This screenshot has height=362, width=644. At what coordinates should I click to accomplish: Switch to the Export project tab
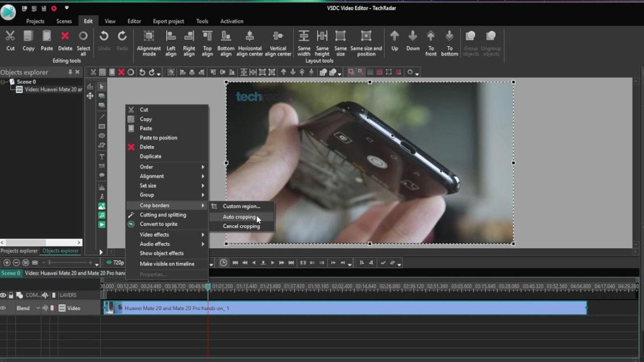(168, 21)
